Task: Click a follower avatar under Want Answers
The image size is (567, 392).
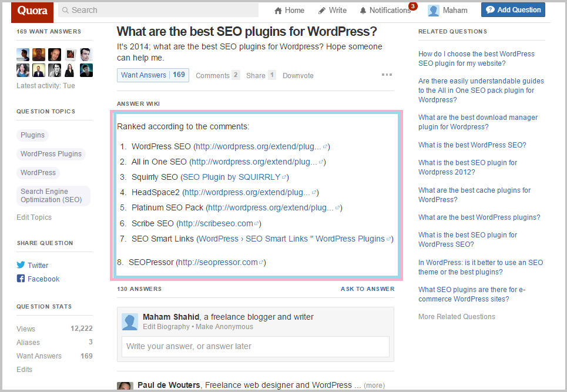Action: coord(22,54)
